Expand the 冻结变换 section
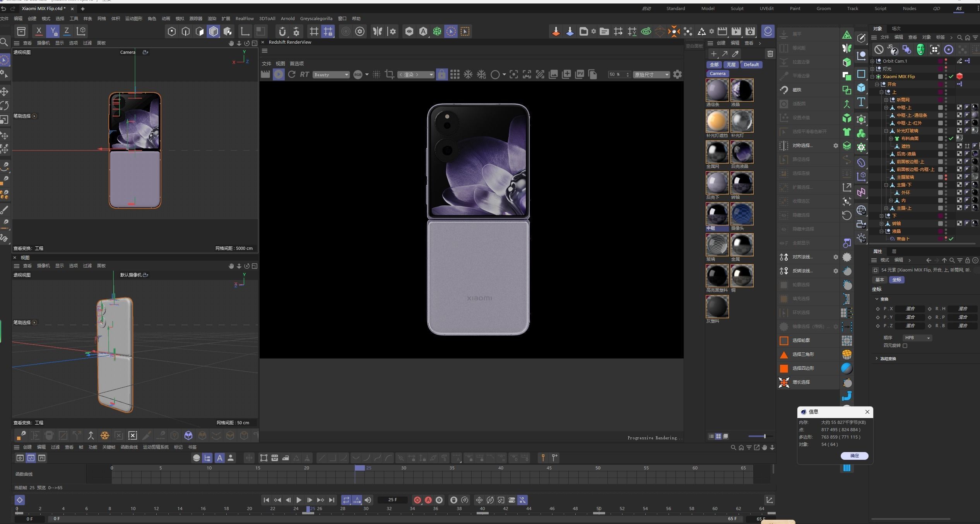 tap(876, 358)
